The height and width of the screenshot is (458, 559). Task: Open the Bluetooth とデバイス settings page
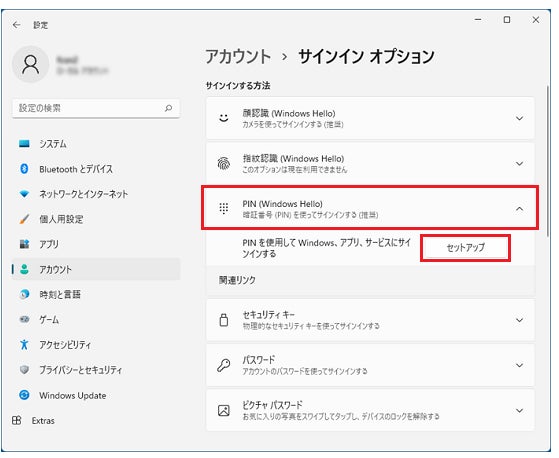[96, 169]
